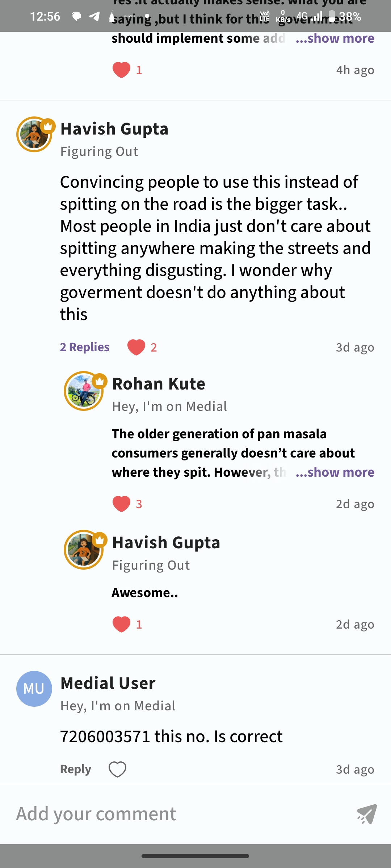This screenshot has width=391, height=868.
Task: Tap the Telegram status bar icon
Action: click(94, 17)
